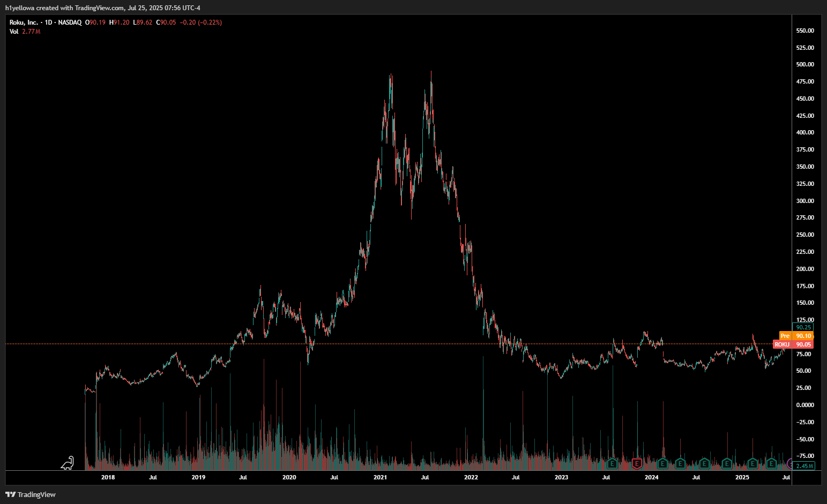
Task: Click the green earnings marker left of red one
Action: point(613,463)
